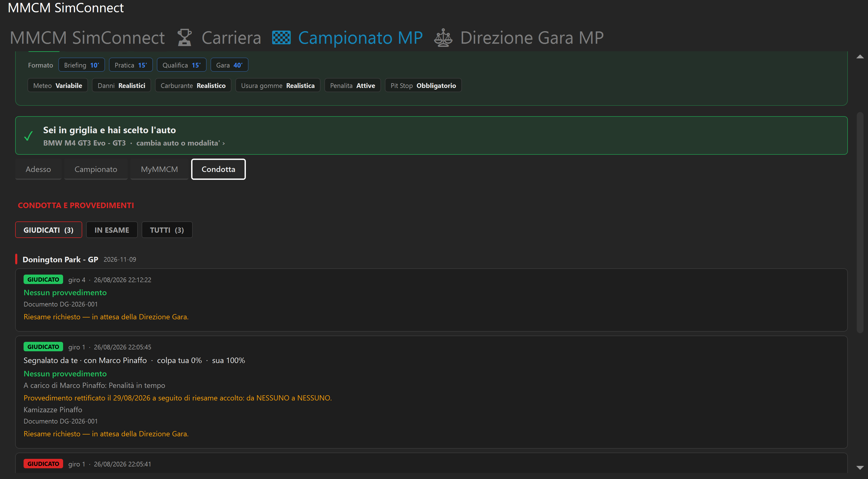The width and height of the screenshot is (868, 479).
Task: Filter by IN ESAME
Action: pos(112,230)
